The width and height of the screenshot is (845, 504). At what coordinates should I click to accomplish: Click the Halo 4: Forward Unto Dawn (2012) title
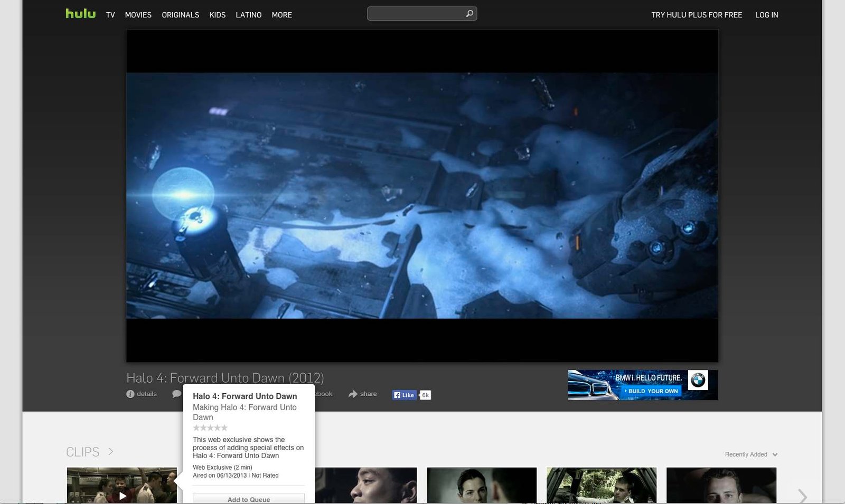tap(225, 378)
